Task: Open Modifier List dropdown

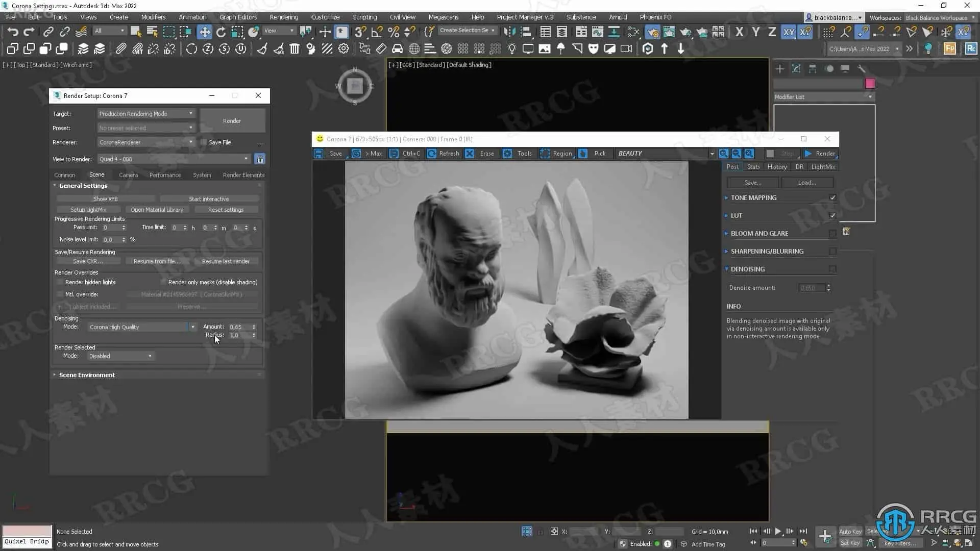Action: [x=824, y=97]
